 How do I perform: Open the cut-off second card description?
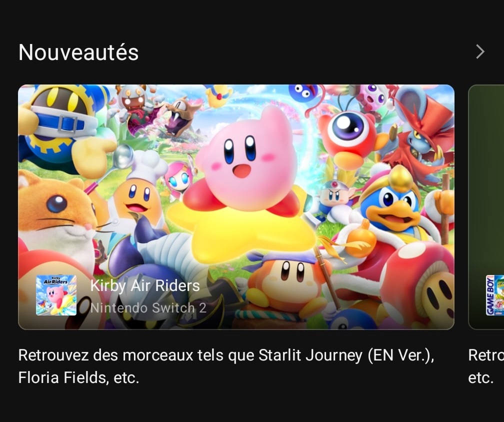(486, 366)
